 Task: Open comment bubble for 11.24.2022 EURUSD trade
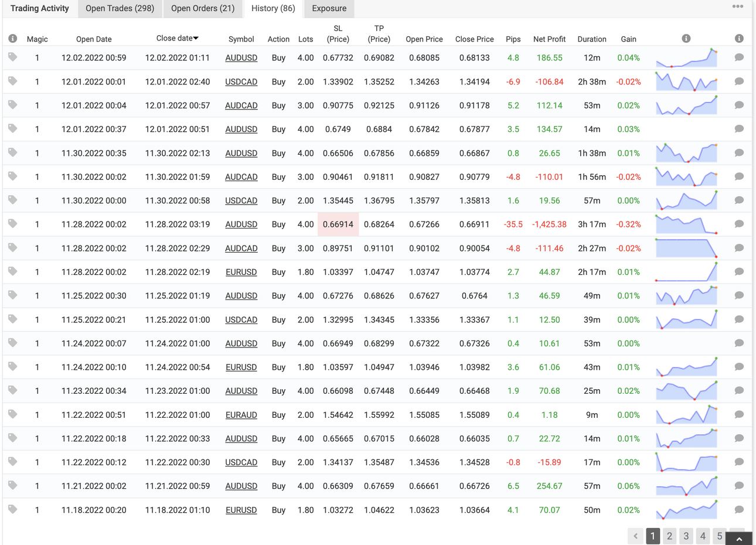tap(739, 367)
